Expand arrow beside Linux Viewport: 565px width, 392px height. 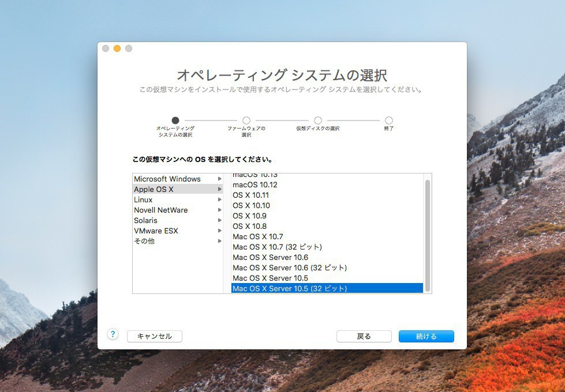click(219, 199)
